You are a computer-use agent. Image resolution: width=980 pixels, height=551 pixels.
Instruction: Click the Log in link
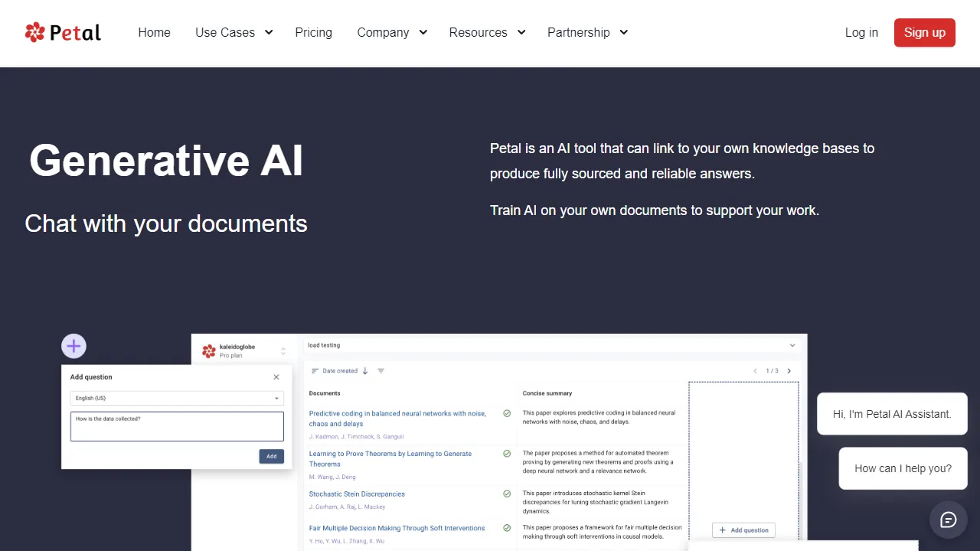pos(861,32)
